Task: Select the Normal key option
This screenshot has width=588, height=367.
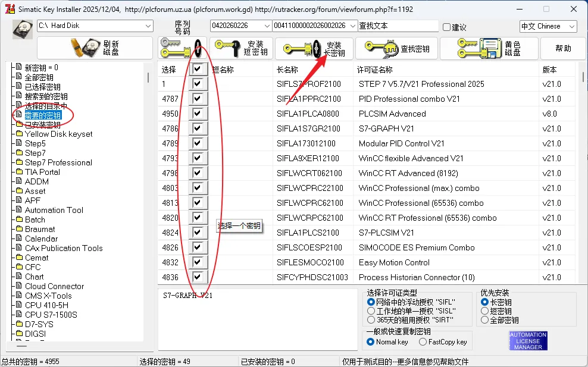Action: click(371, 342)
